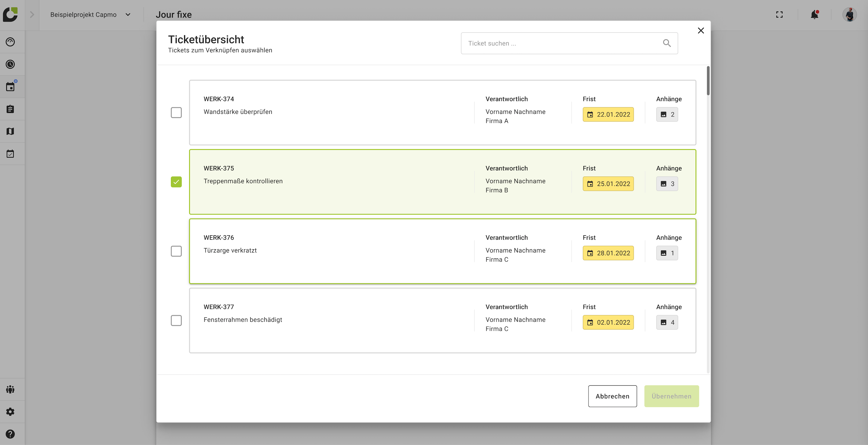Toggle fullscreen mode icon
The height and width of the screenshot is (445, 868).
click(779, 14)
